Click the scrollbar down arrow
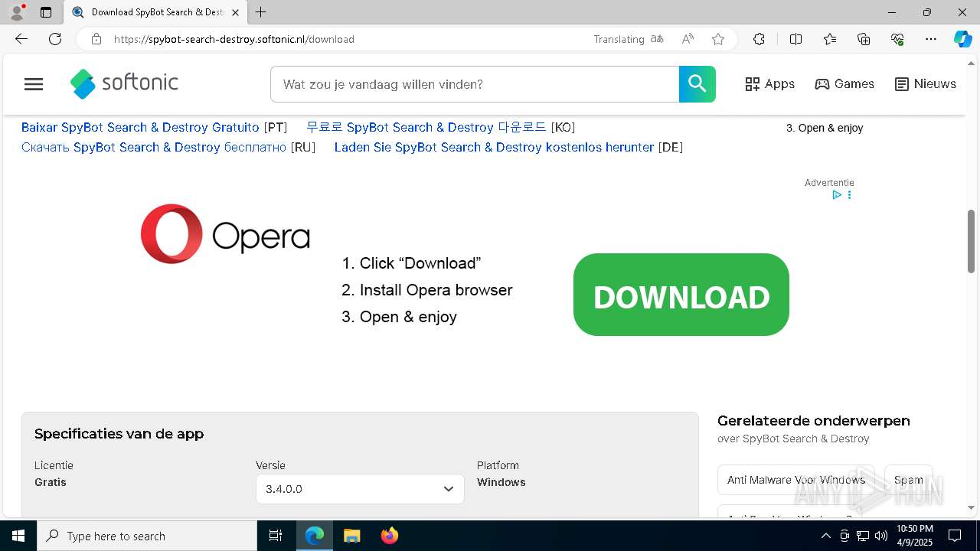This screenshot has width=980, height=551. 971,507
